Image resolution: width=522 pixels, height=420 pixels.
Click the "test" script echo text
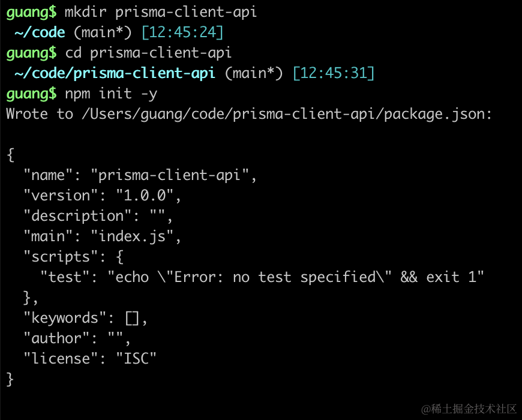click(x=295, y=277)
